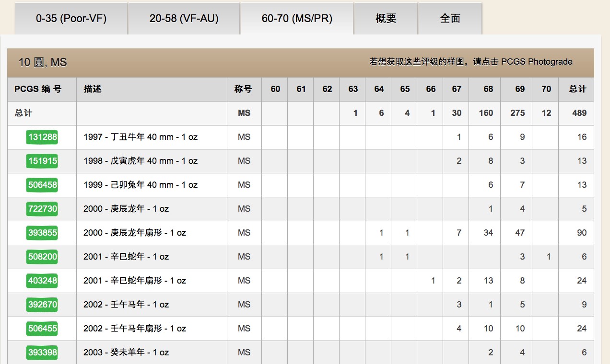Click the green 506458 badge
The image size is (610, 364).
tap(42, 185)
